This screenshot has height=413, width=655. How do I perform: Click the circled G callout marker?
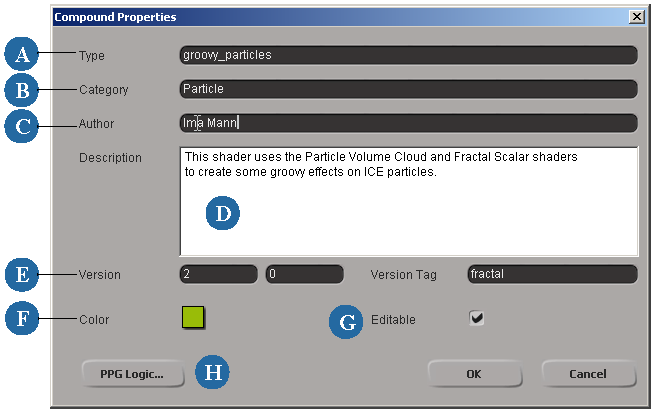tap(346, 322)
